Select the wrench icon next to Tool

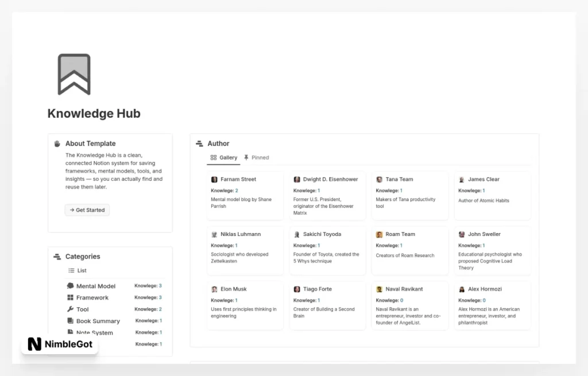click(x=70, y=309)
